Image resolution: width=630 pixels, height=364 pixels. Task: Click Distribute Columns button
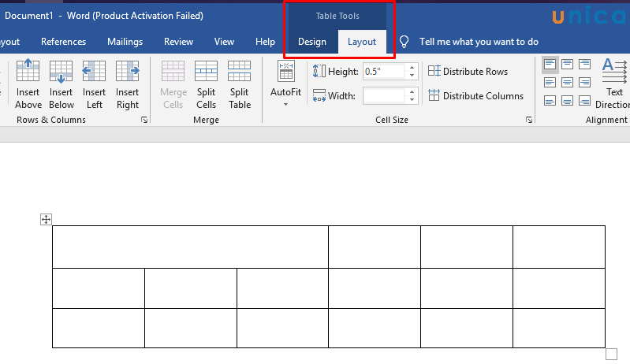pos(475,96)
